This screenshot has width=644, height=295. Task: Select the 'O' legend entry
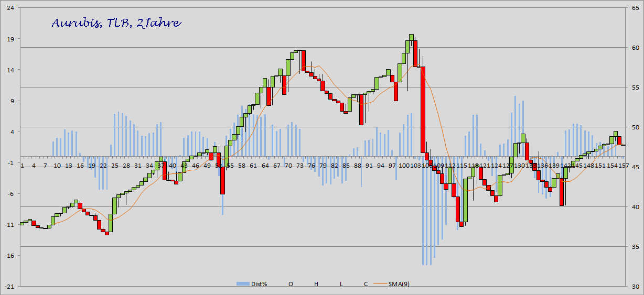pyautogui.click(x=291, y=284)
